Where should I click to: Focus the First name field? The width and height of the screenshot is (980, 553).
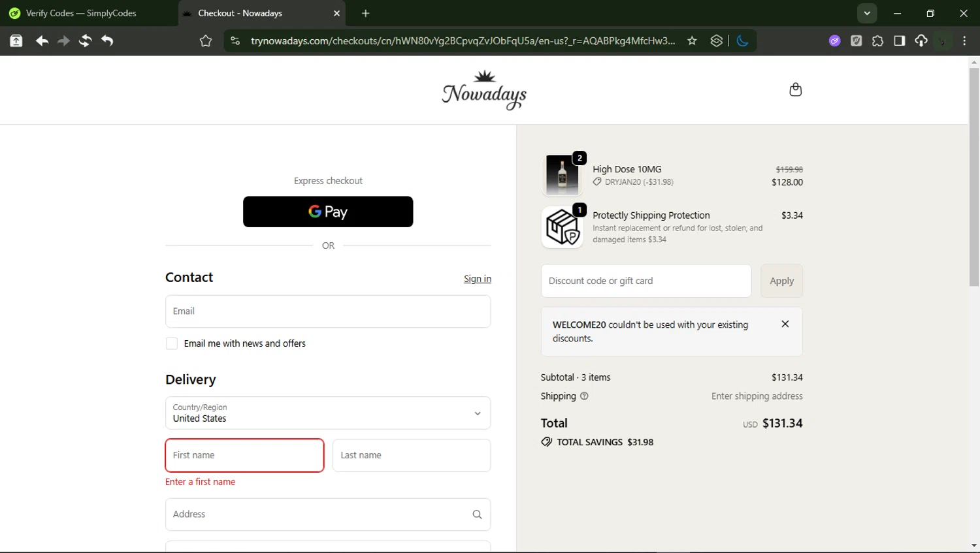click(x=244, y=455)
